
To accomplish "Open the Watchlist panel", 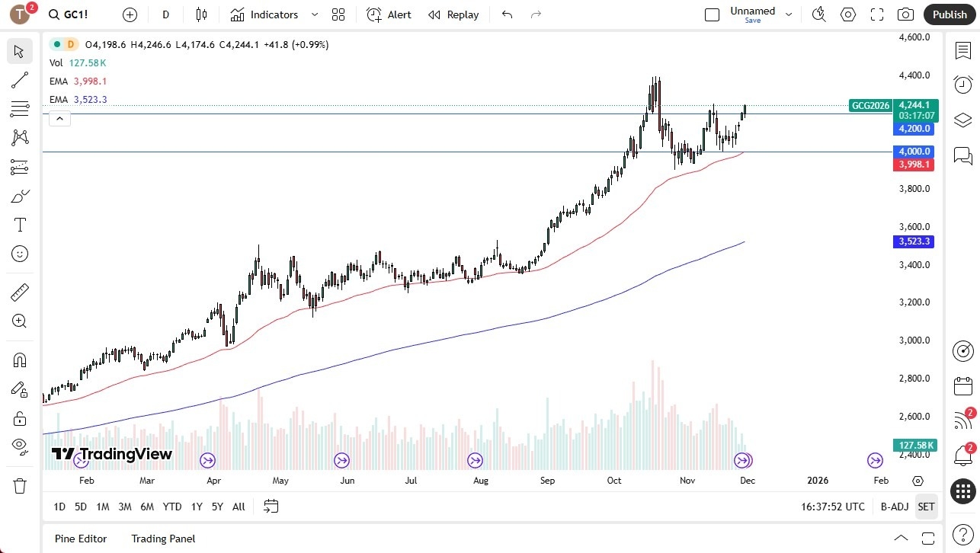I will [x=963, y=50].
